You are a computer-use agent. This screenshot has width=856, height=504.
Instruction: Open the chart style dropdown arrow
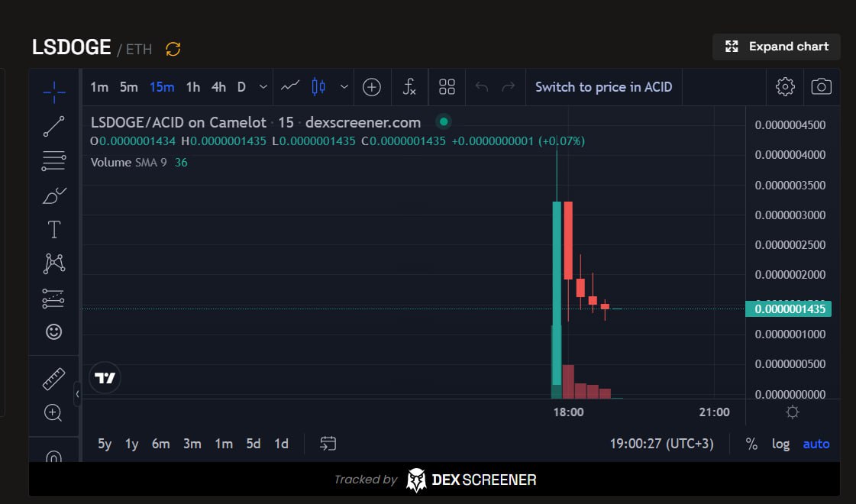pos(344,87)
